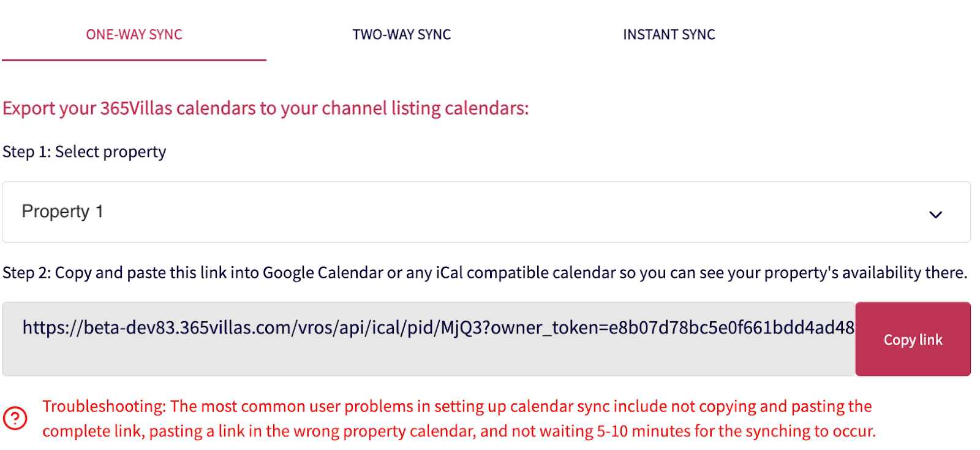This screenshot has width=980, height=450.
Task: Switch to the ONE-WAY SYNC tab
Action: pyautogui.click(x=134, y=35)
